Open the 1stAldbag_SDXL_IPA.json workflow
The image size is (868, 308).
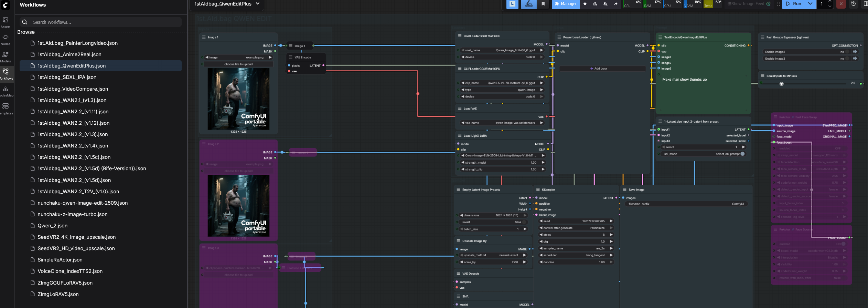67,77
